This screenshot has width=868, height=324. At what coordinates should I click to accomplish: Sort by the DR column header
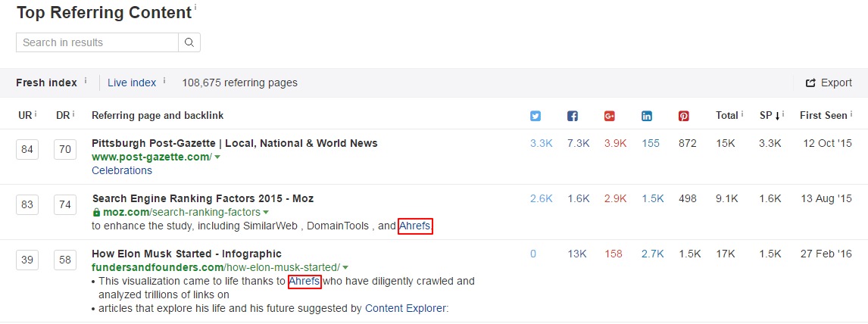[62, 116]
